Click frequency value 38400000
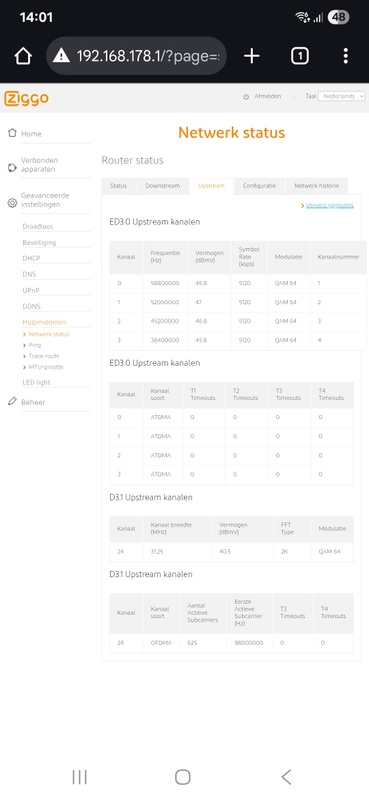369x800 pixels. coord(165,340)
